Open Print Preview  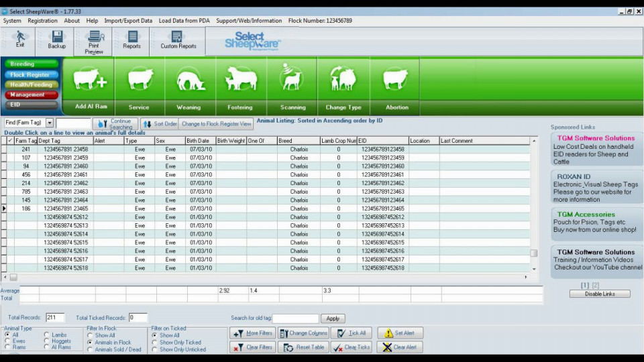pyautogui.click(x=94, y=42)
